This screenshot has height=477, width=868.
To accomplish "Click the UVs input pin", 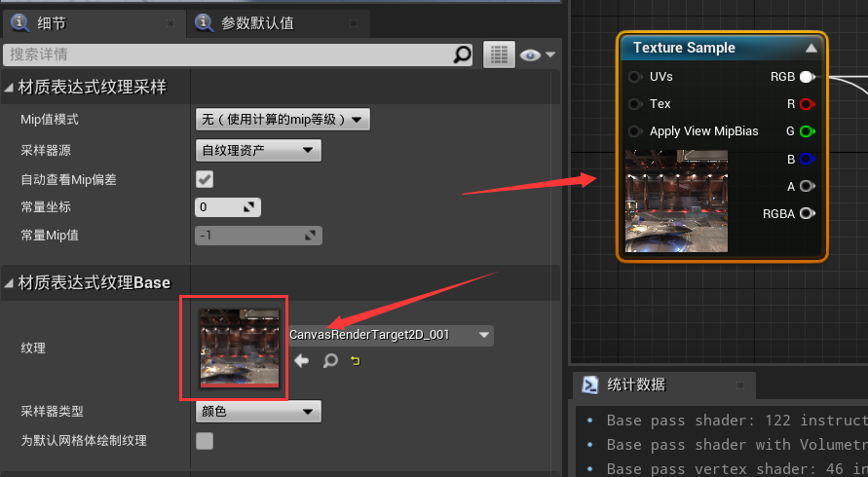I will coord(634,77).
